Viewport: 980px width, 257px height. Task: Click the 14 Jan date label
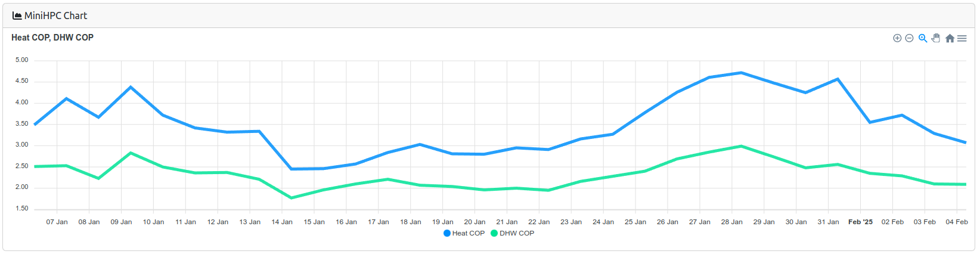coord(282,222)
